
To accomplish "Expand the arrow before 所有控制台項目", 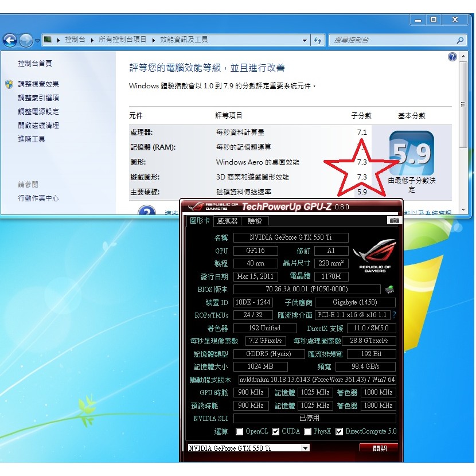I will [x=92, y=40].
